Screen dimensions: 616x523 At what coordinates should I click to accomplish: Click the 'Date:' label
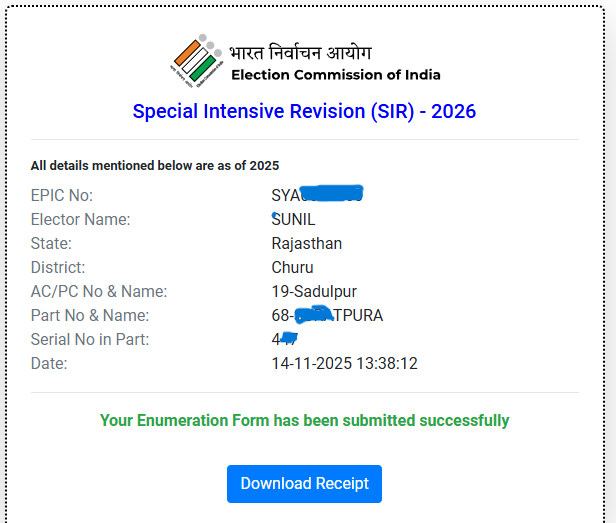point(49,364)
